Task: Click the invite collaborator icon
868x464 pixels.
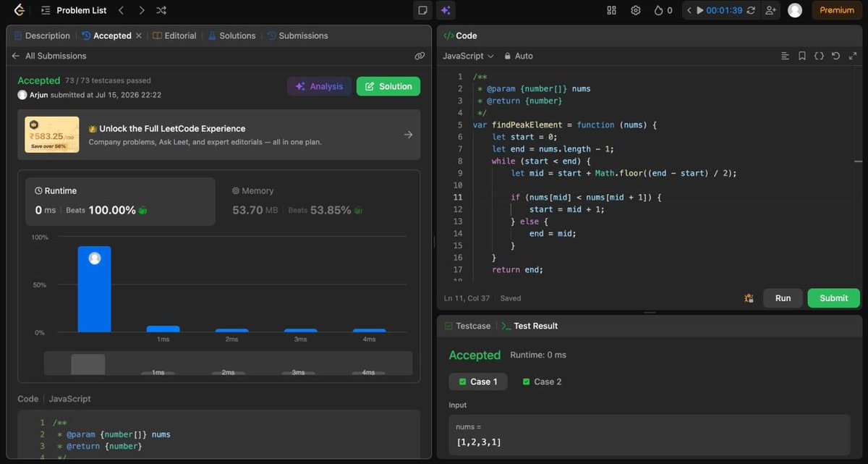Action: (x=770, y=10)
